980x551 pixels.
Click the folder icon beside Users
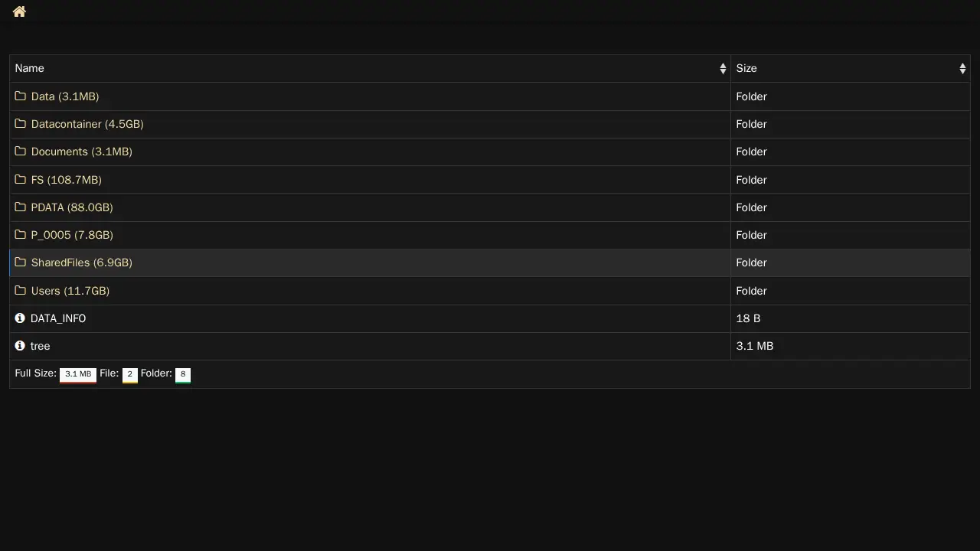coord(21,291)
